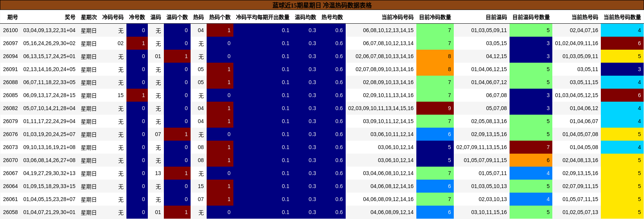644x219 pixels.
Task: Click the 目前温码号数量 column header
Action: (x=531, y=17)
